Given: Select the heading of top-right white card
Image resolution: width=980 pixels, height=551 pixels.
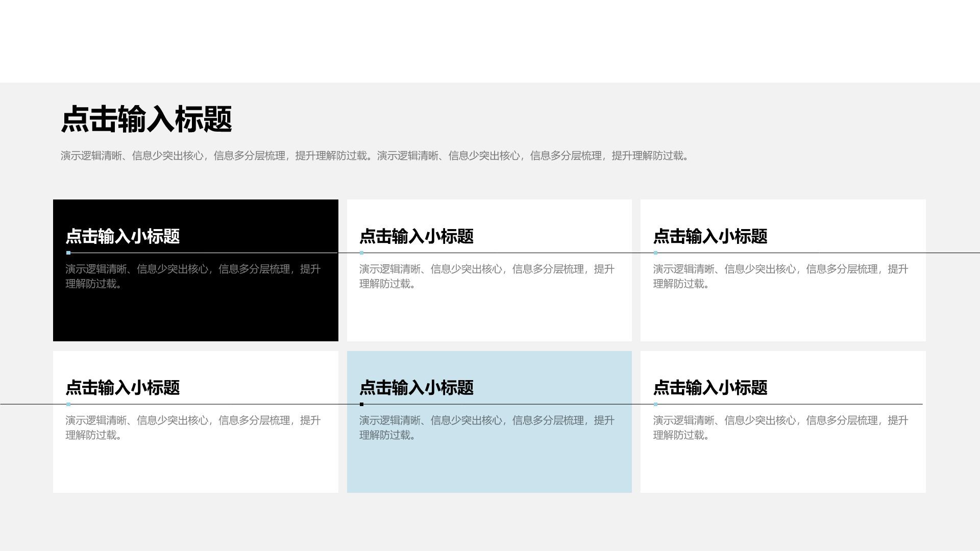Looking at the screenshot, I should [710, 236].
